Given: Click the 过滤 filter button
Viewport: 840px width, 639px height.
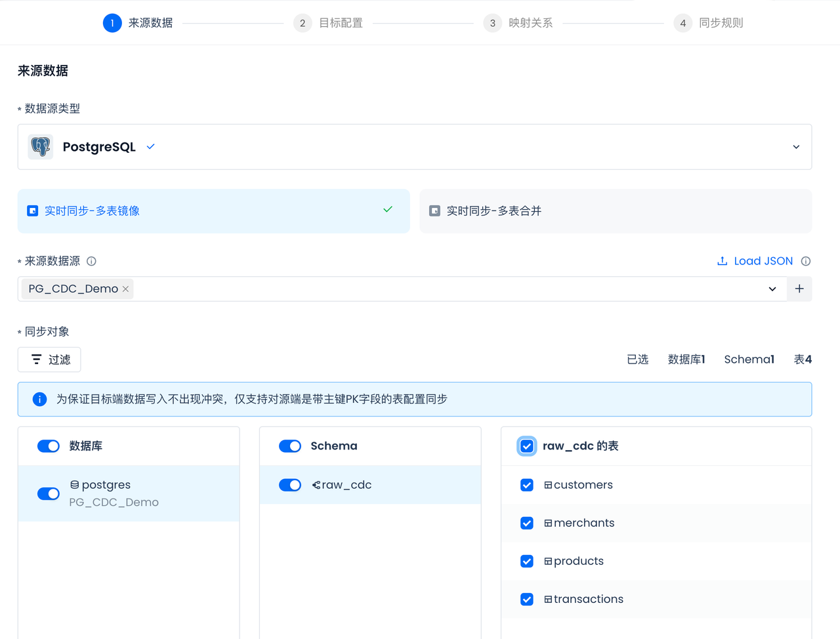Looking at the screenshot, I should pos(49,360).
